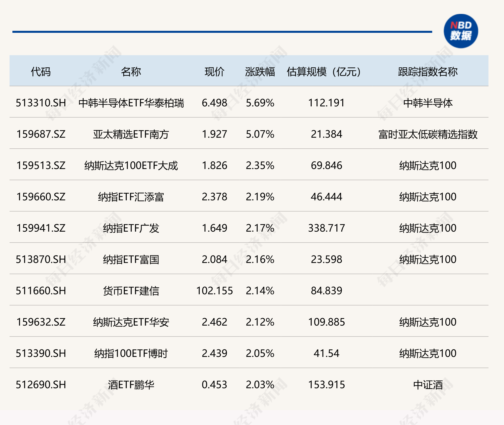Viewport: 504px width, 425px height.
Task: Click index cell for 513310.SH row
Action: pyautogui.click(x=428, y=103)
